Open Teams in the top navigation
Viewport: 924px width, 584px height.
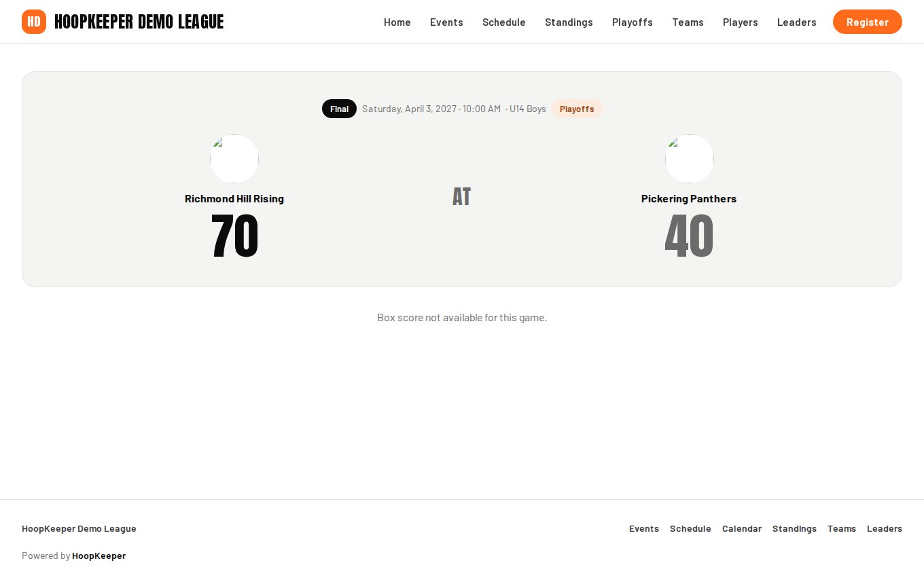(x=688, y=22)
